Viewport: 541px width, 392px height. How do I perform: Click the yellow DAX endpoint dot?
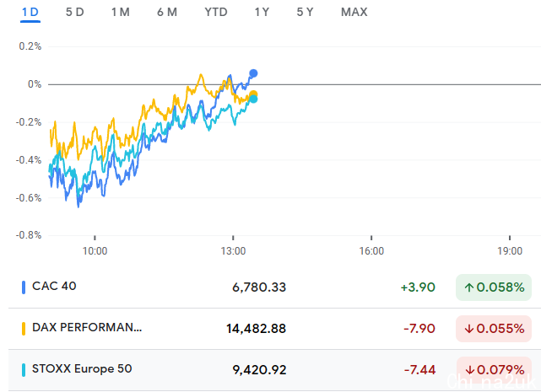point(253,94)
